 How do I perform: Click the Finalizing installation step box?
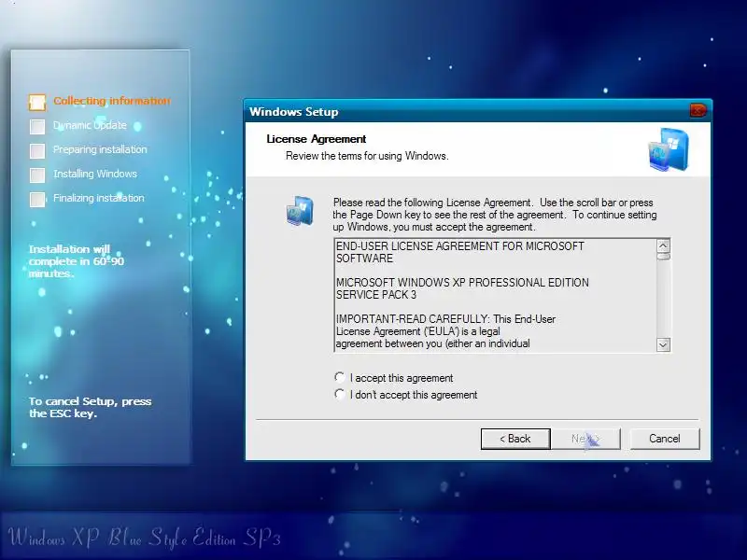37,199
